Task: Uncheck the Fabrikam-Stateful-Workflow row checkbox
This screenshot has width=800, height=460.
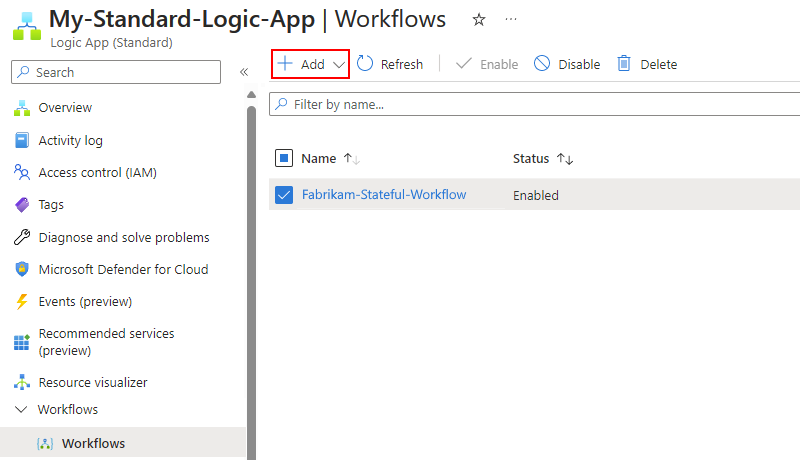Action: 283,195
